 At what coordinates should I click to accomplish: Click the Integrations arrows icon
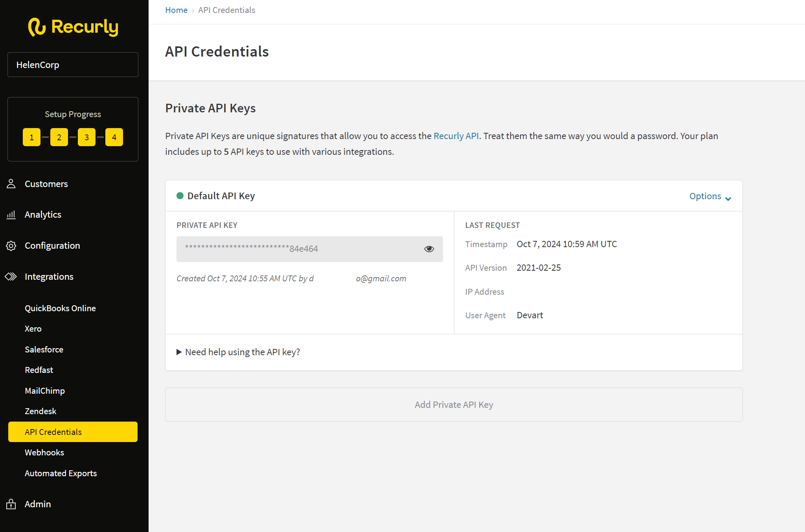pos(11,277)
